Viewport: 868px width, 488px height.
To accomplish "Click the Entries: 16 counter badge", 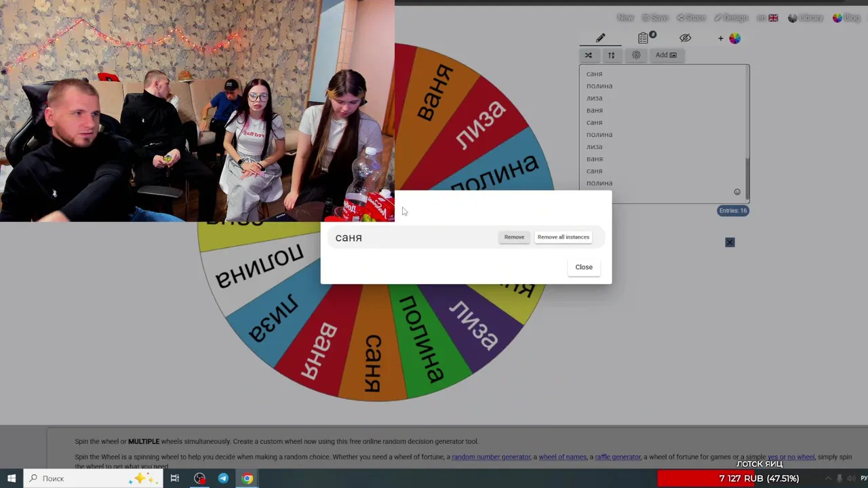I will (x=733, y=211).
